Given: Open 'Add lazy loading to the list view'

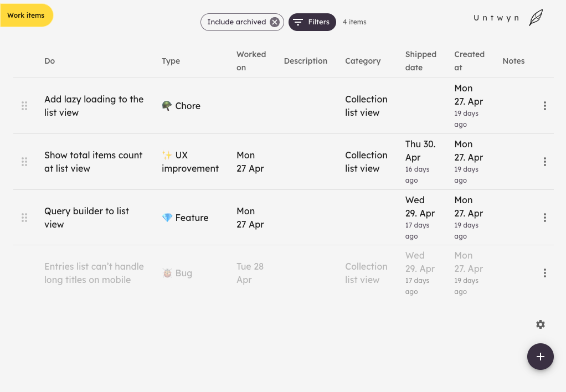Looking at the screenshot, I should [x=94, y=106].
